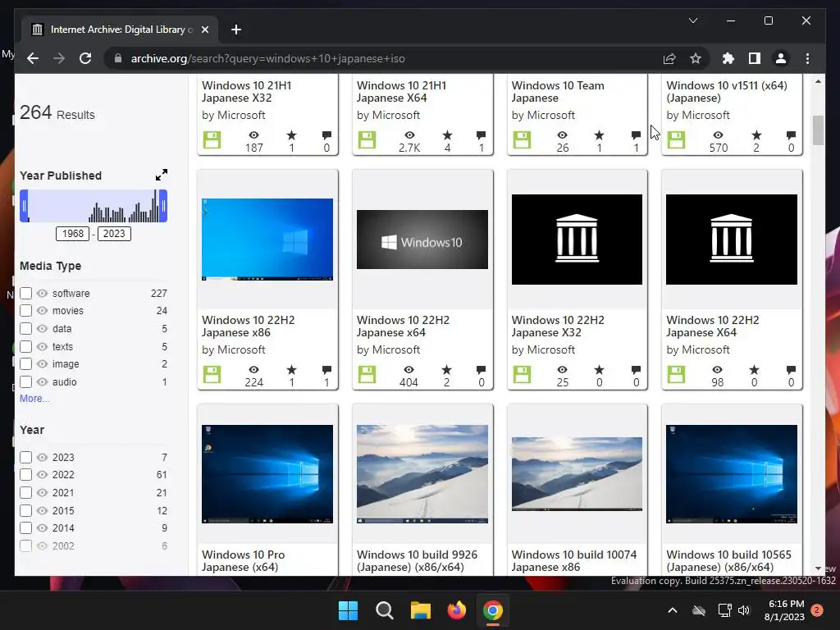Open Windows 10 Pro Japanese (x64) link
This screenshot has height=630, width=840.
click(243, 561)
